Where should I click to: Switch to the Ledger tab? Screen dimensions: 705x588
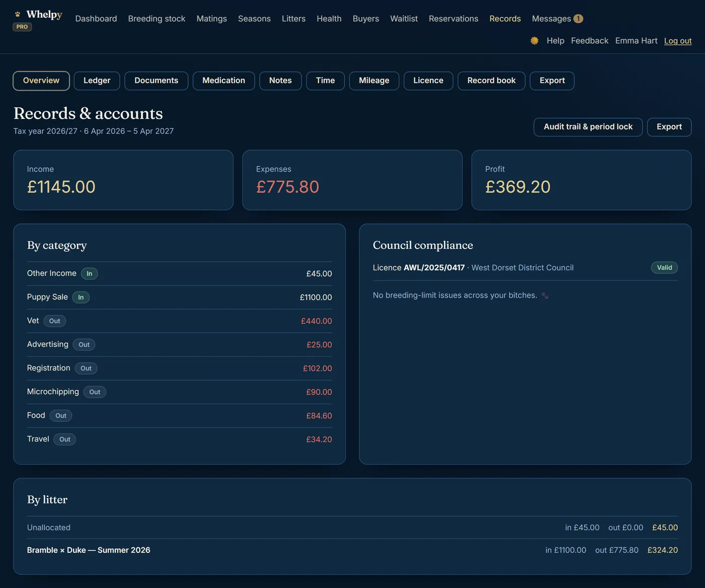click(97, 81)
